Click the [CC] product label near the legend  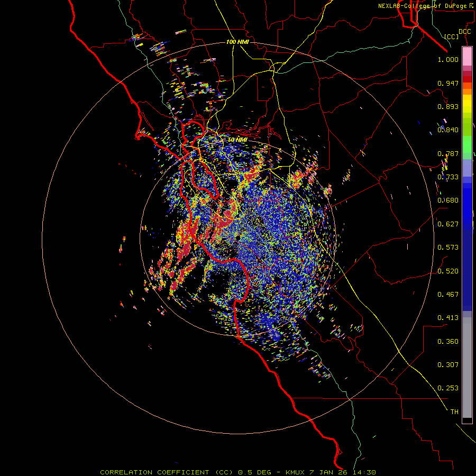[x=452, y=36]
